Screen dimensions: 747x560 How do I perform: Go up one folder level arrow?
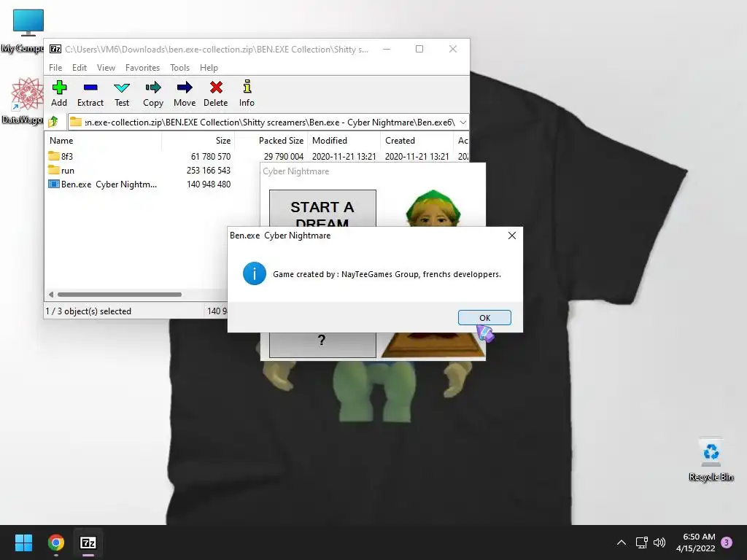(x=53, y=122)
